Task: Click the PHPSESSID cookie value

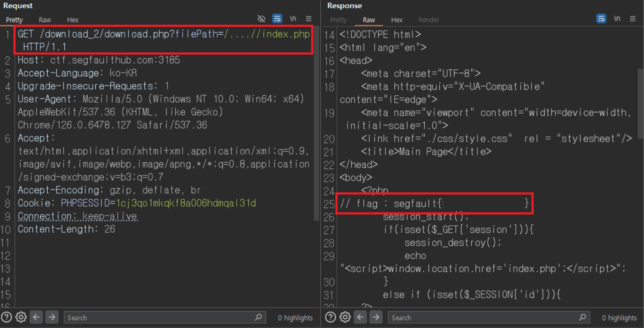Action: [187, 203]
